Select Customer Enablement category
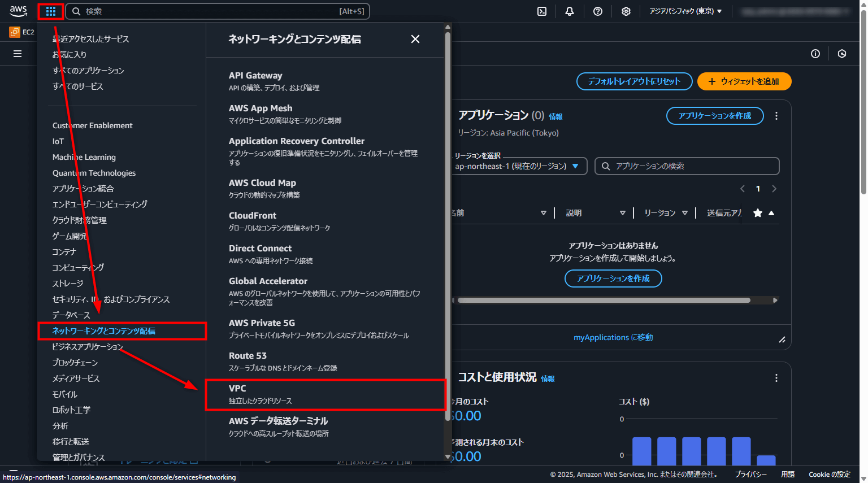This screenshot has height=483, width=868. tap(93, 125)
